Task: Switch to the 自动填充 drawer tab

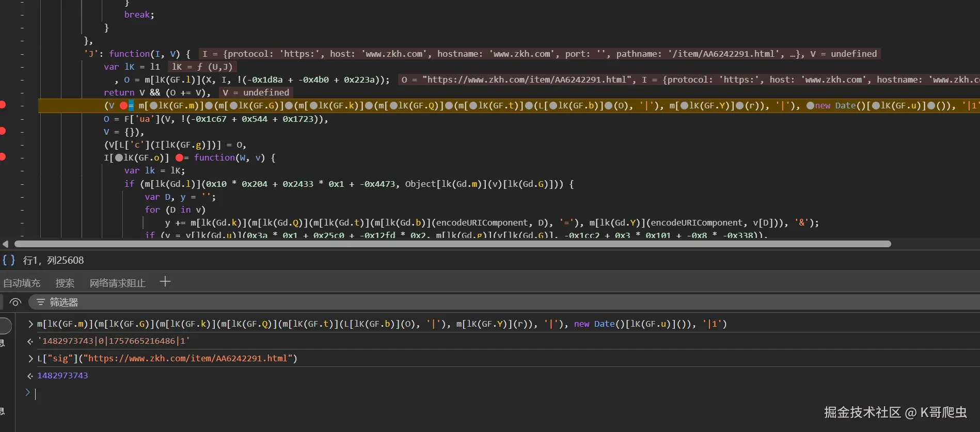Action: 22,283
